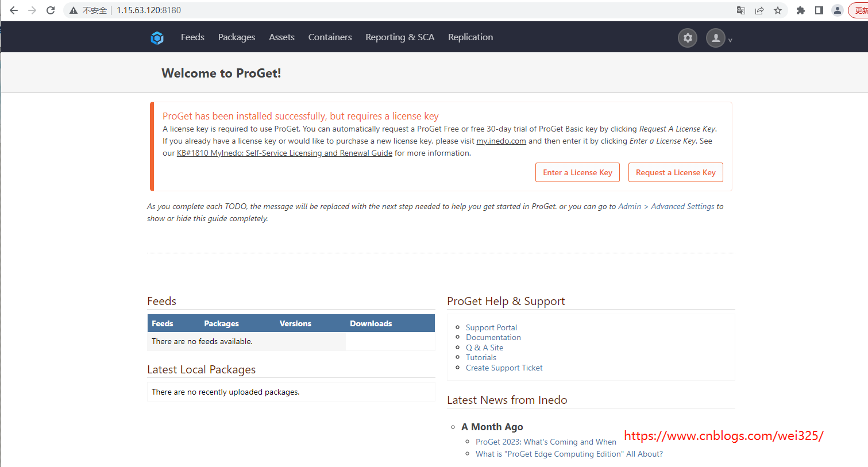Screen dimensions: 868x467
Task: Share this page using the share icon
Action: click(x=759, y=10)
